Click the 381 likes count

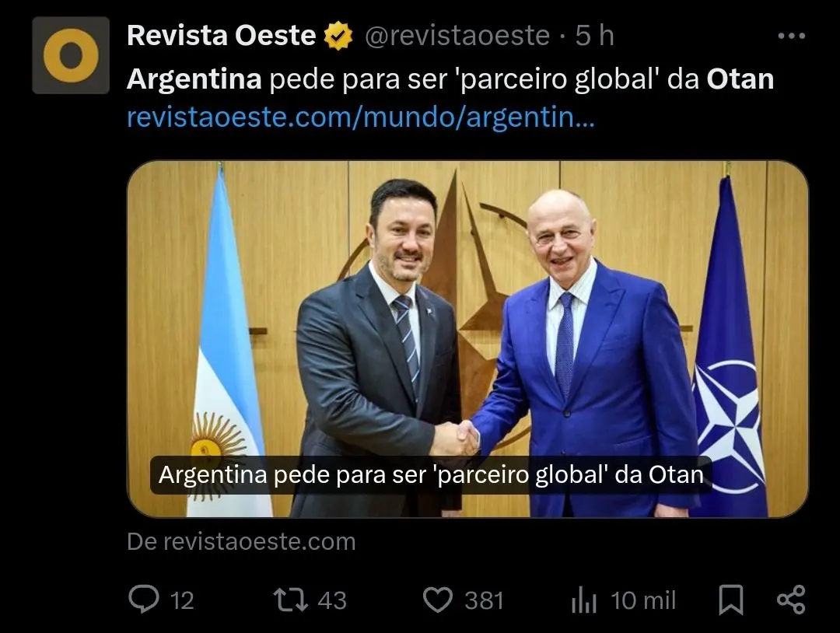(485, 600)
